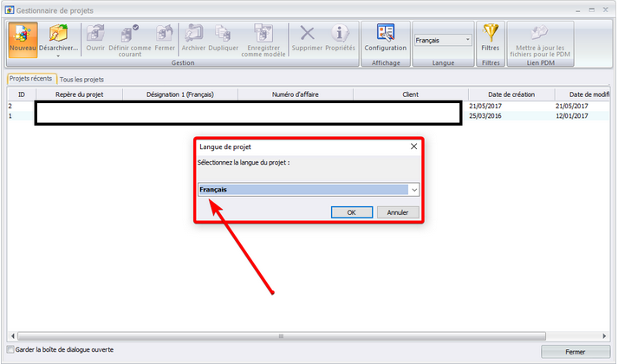The height and width of the screenshot is (364, 618).
Task: Open the Désarchiver dropdown arrow
Action: pos(58,56)
